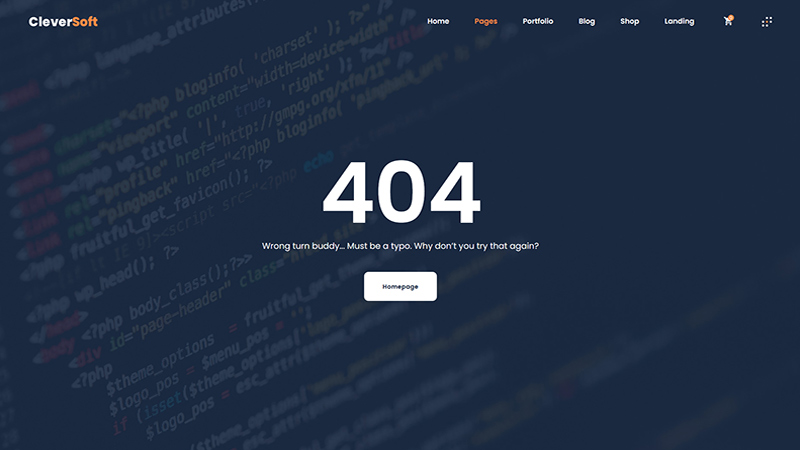Click the last digit 4 of 404
Screen dimensions: 800x450
coord(453,193)
